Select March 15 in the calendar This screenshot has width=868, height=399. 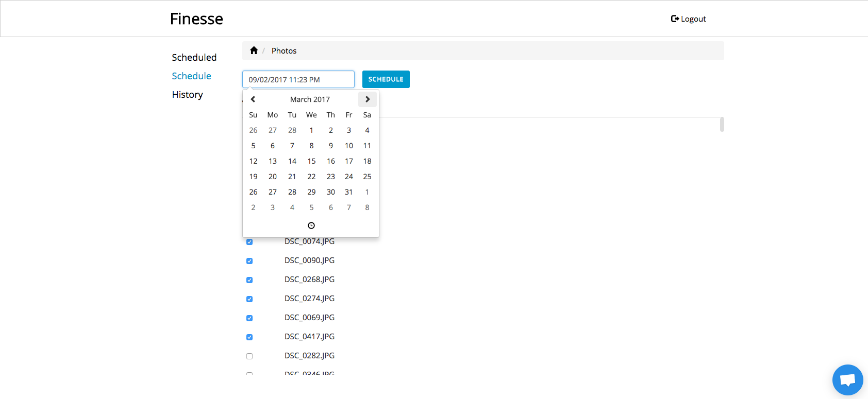coord(311,161)
